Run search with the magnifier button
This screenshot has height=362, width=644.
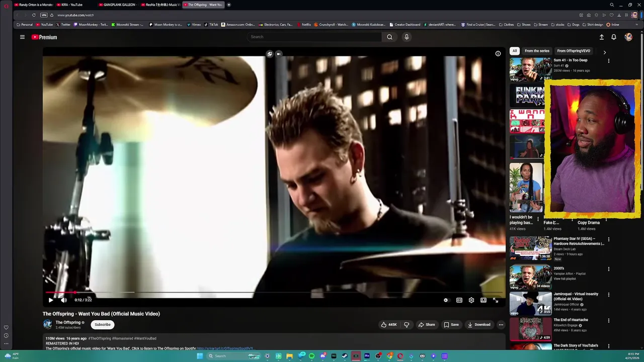[x=389, y=37]
